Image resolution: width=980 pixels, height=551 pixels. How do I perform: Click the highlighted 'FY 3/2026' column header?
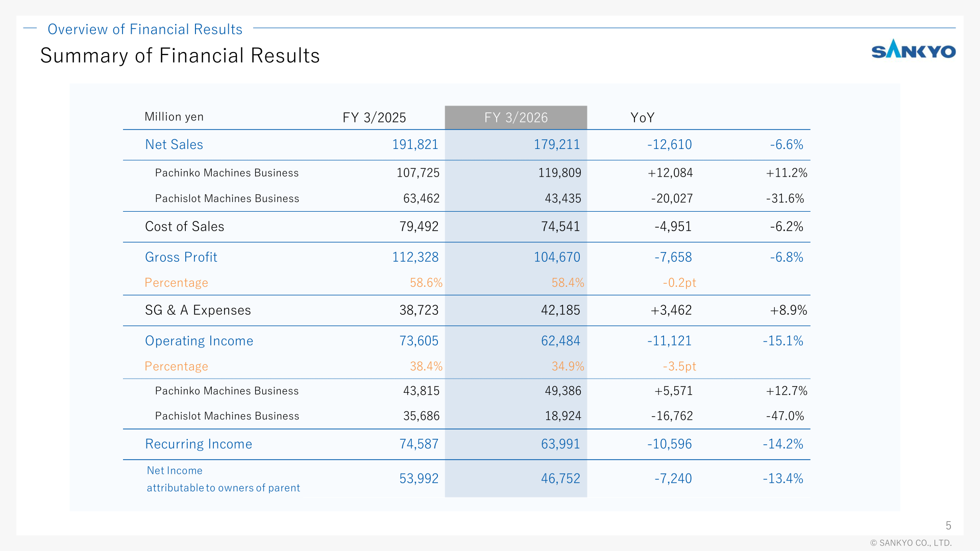point(516,118)
